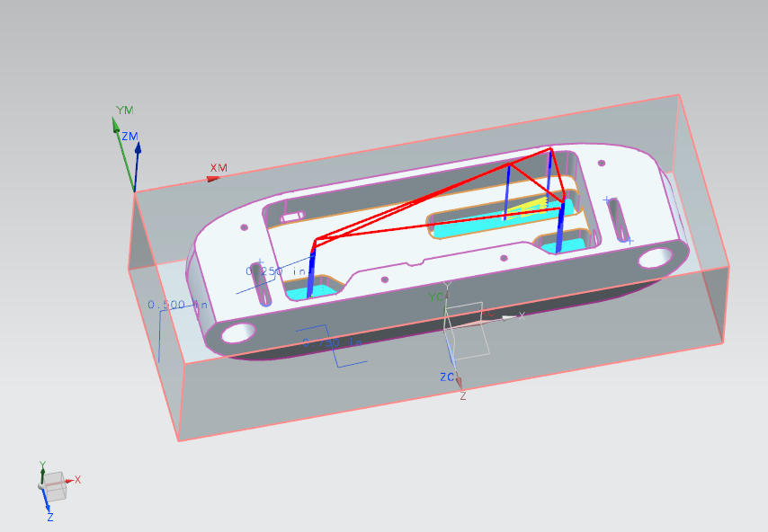Select the 0.250 in dimension label
Viewport: 768px width, 532px height.
coord(276,270)
